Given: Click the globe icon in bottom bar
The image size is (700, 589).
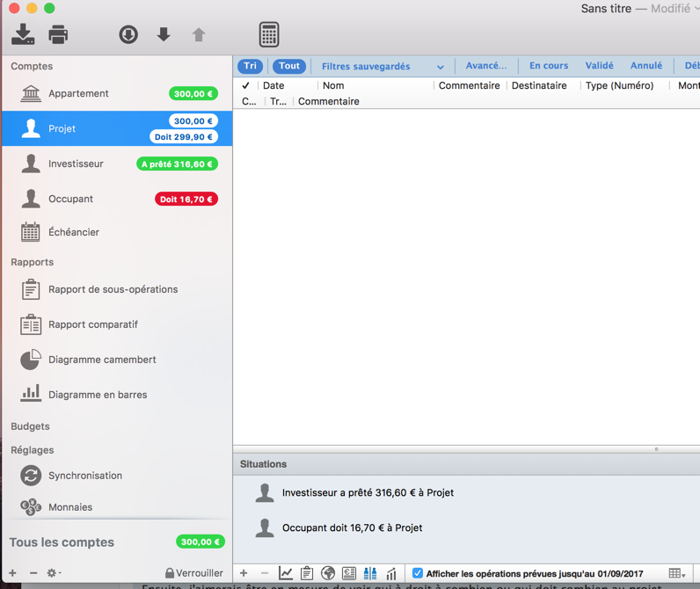Looking at the screenshot, I should click(328, 573).
